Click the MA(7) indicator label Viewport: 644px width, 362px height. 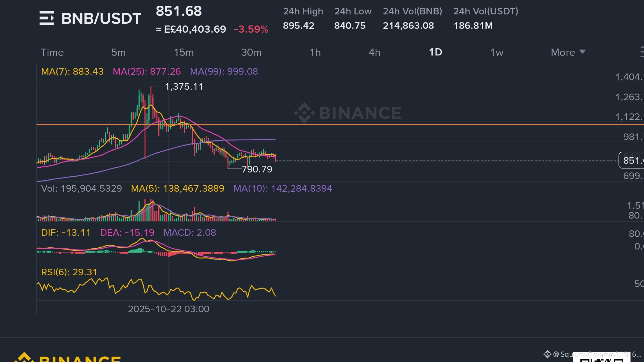72,71
